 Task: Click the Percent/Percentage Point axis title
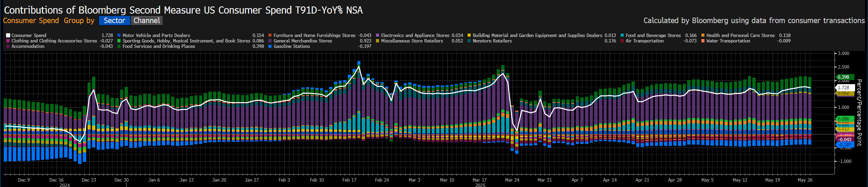point(859,112)
